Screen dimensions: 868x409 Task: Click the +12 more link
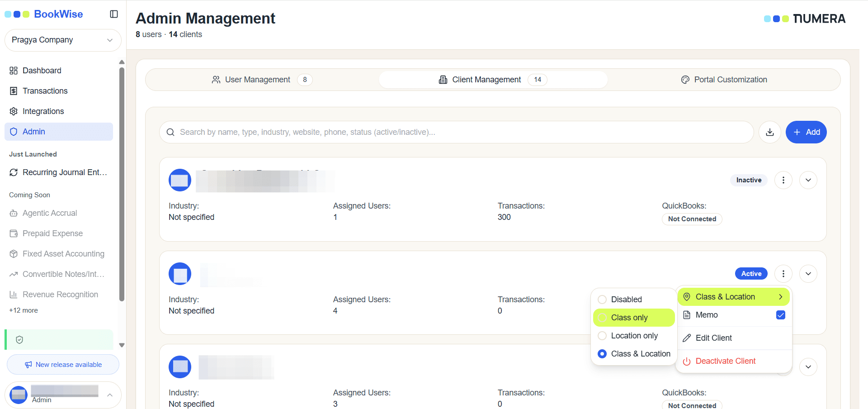(x=24, y=310)
